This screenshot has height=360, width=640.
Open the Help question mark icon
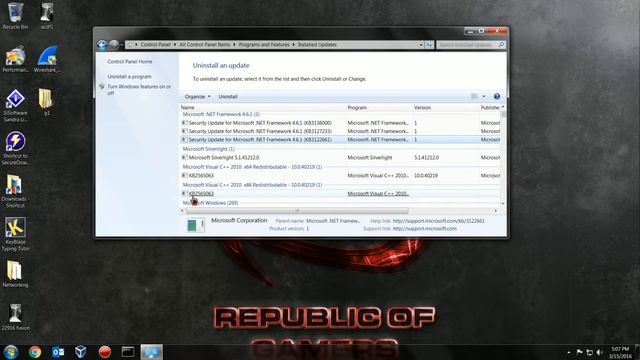[x=497, y=96]
